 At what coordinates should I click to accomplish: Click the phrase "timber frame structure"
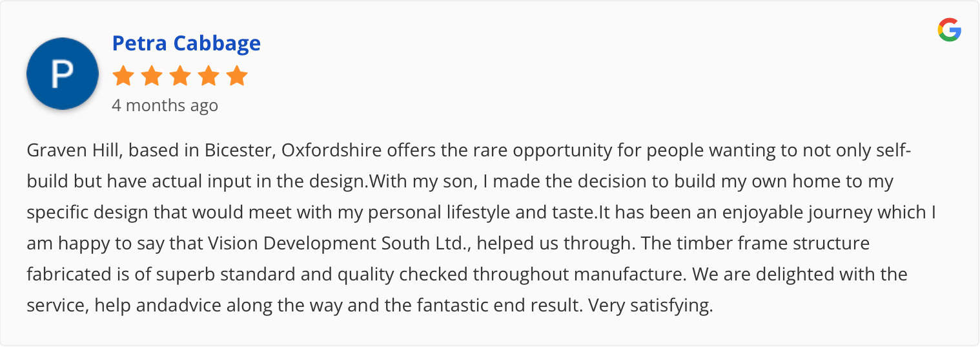(748, 244)
